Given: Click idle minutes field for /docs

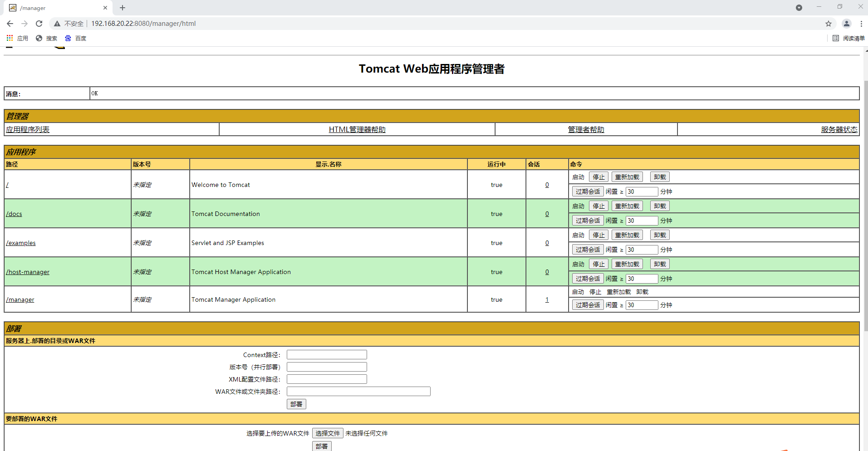Looking at the screenshot, I should click(x=642, y=221).
